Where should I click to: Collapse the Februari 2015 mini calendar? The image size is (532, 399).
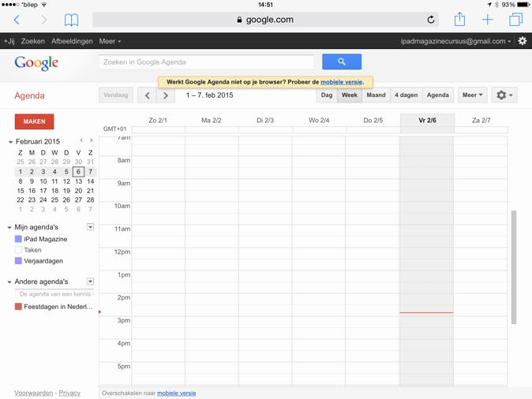[10, 142]
